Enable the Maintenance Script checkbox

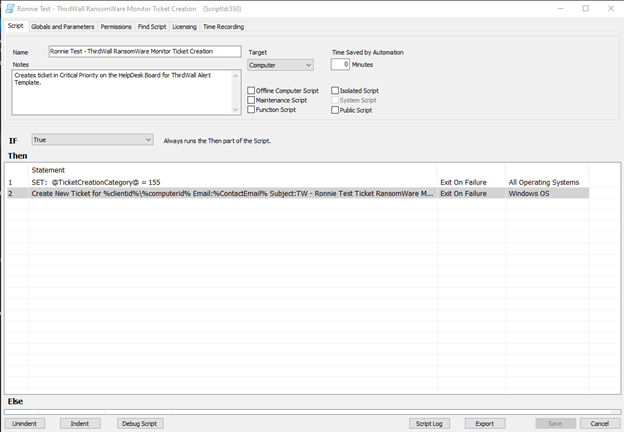251,100
